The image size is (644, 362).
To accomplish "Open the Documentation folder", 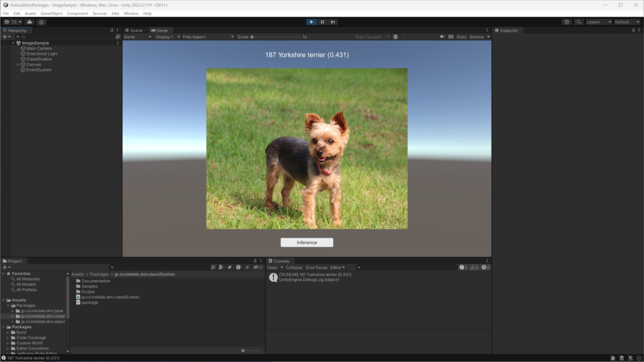I will pyautogui.click(x=96, y=281).
